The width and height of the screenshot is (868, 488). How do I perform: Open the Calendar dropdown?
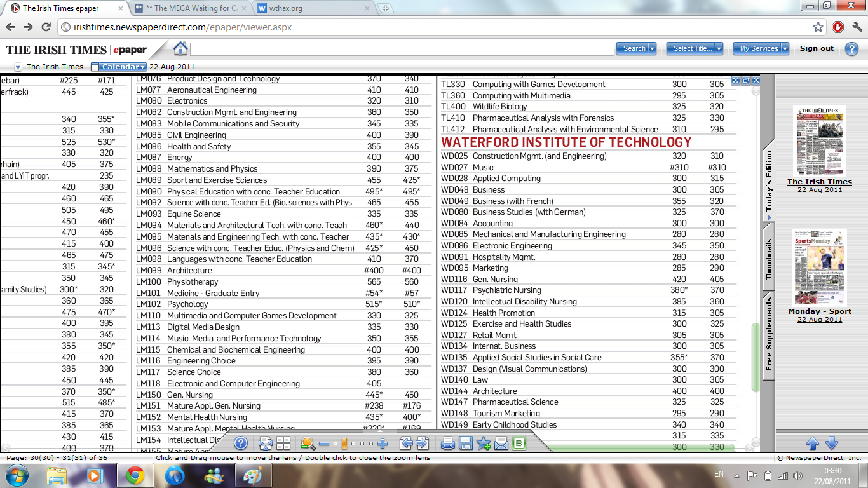coord(119,67)
